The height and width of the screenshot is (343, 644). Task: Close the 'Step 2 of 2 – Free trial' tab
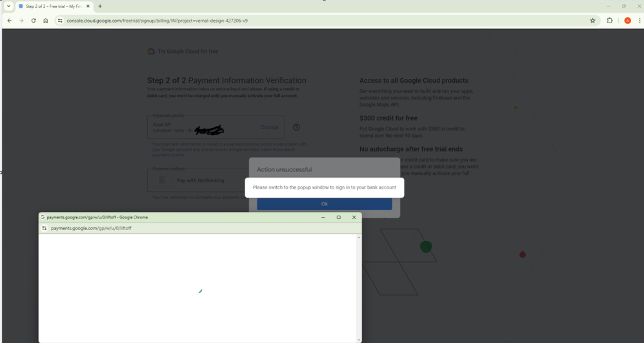(88, 6)
